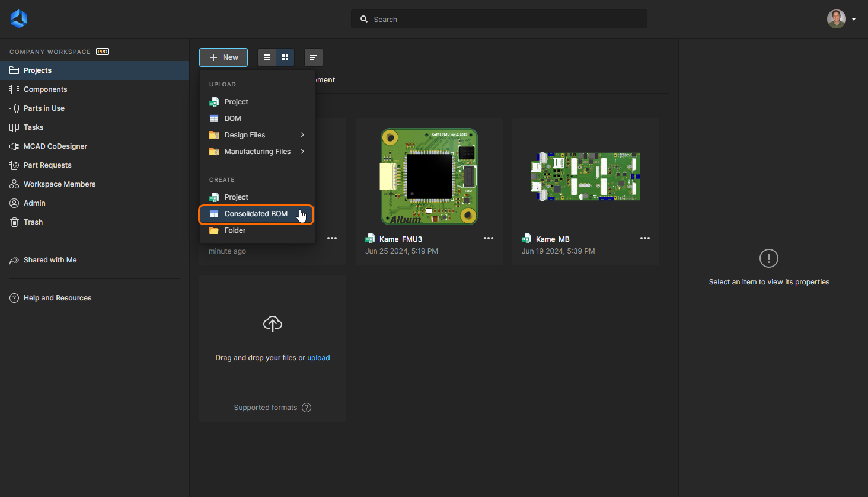This screenshot has height=497, width=868.
Task: Switch to list view layout
Action: click(267, 57)
